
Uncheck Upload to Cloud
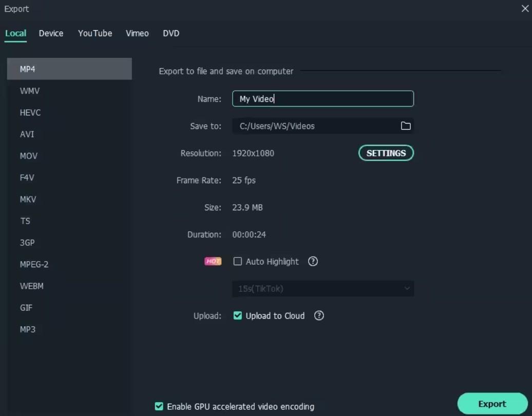tap(237, 315)
